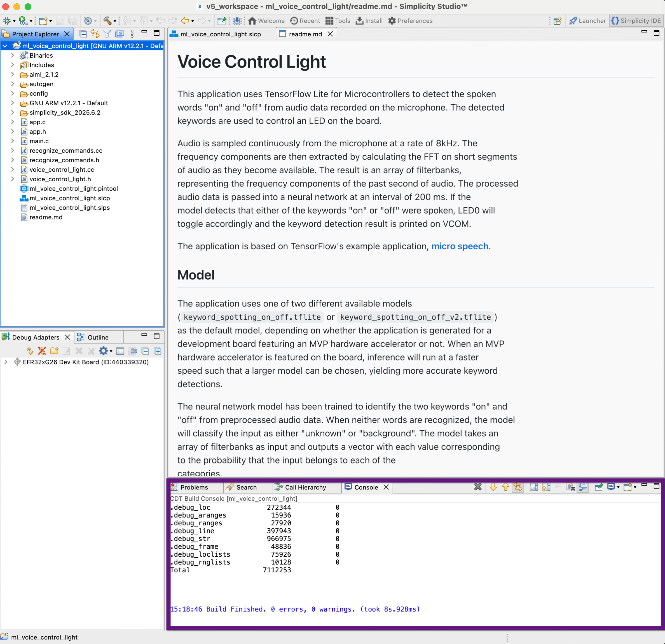Toggle Pin Console green pushpin

[599, 487]
